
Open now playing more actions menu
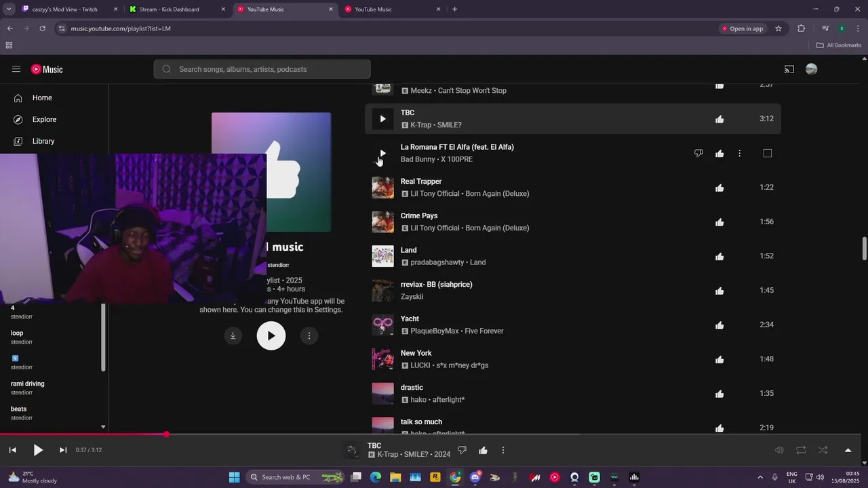tap(503, 450)
